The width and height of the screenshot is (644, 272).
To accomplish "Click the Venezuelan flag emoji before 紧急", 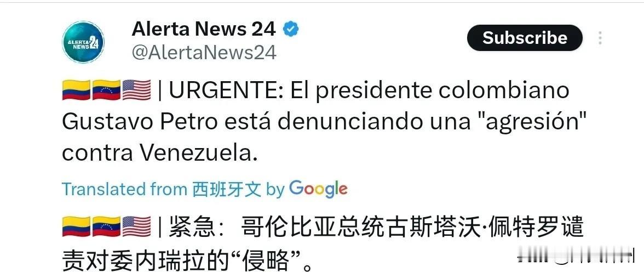I will [x=106, y=227].
